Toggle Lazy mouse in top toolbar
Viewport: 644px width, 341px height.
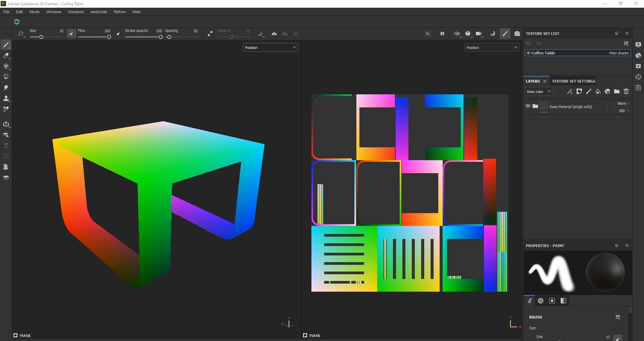(x=210, y=34)
